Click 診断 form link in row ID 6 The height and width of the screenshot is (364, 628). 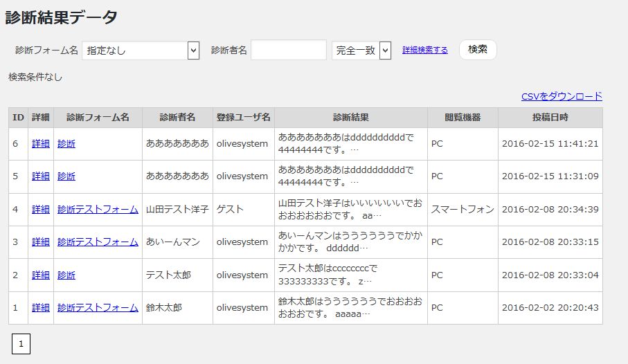[x=66, y=144]
